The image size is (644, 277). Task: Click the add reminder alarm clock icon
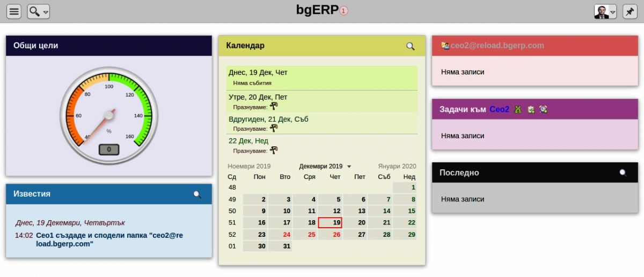coord(544,109)
